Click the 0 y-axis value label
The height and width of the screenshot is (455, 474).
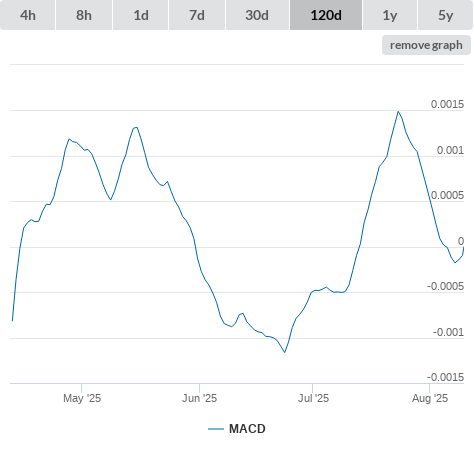tap(461, 241)
